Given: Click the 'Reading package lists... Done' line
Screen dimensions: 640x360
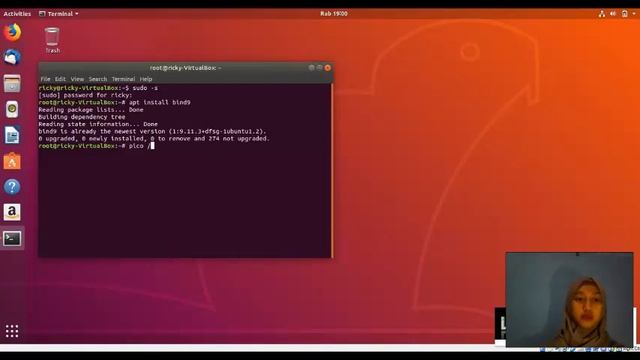Looking at the screenshot, I should [x=91, y=110].
